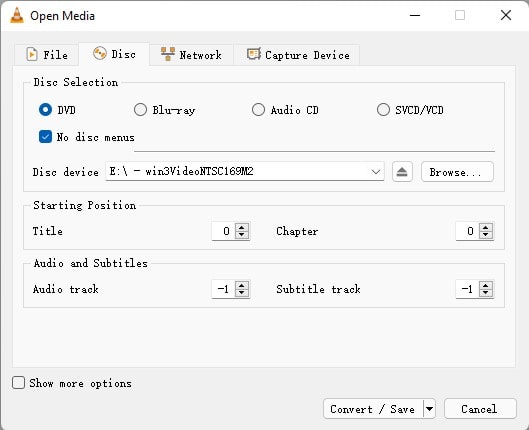The height and width of the screenshot is (430, 529).
Task: Cancel the Open Media dialog
Action: 480,409
